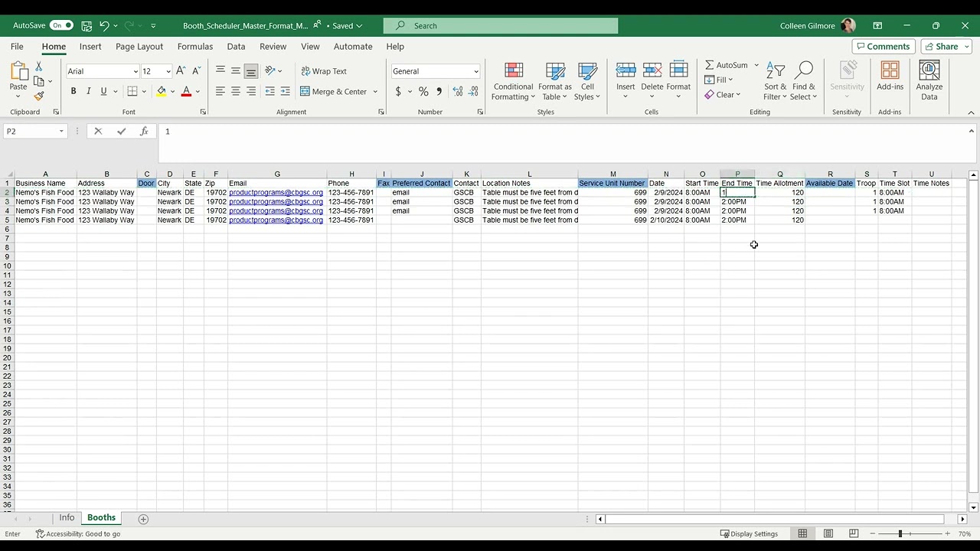Open the font size dropdown

168,71
